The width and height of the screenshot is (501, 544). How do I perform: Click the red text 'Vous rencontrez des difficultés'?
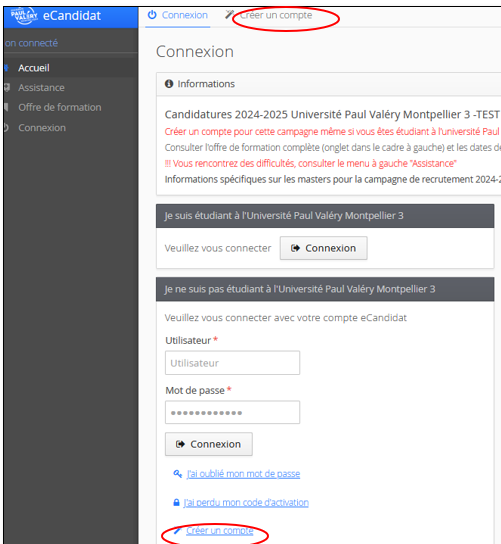(x=234, y=163)
